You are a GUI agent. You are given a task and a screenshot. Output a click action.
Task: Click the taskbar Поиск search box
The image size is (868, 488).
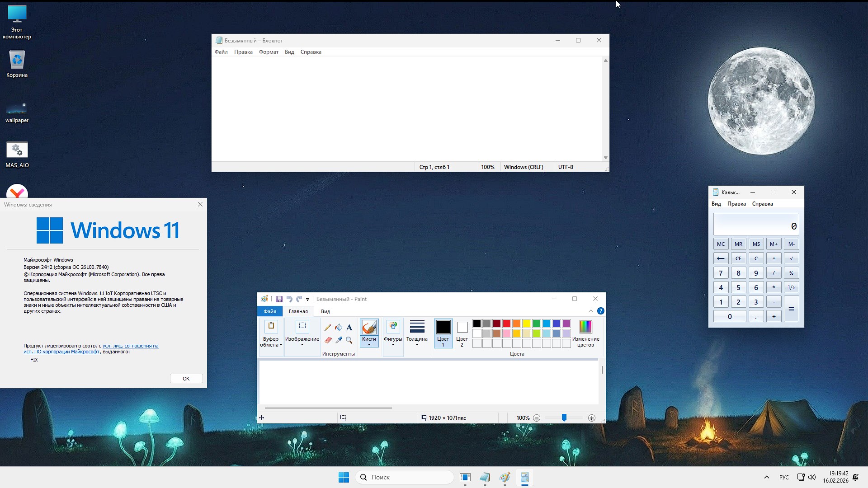pos(405,477)
